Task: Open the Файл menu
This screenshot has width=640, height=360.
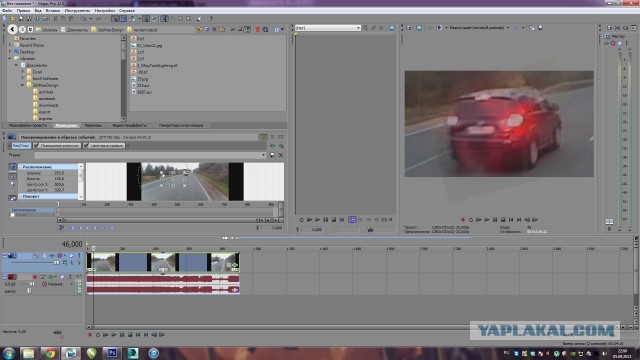Action: pyautogui.click(x=7, y=11)
